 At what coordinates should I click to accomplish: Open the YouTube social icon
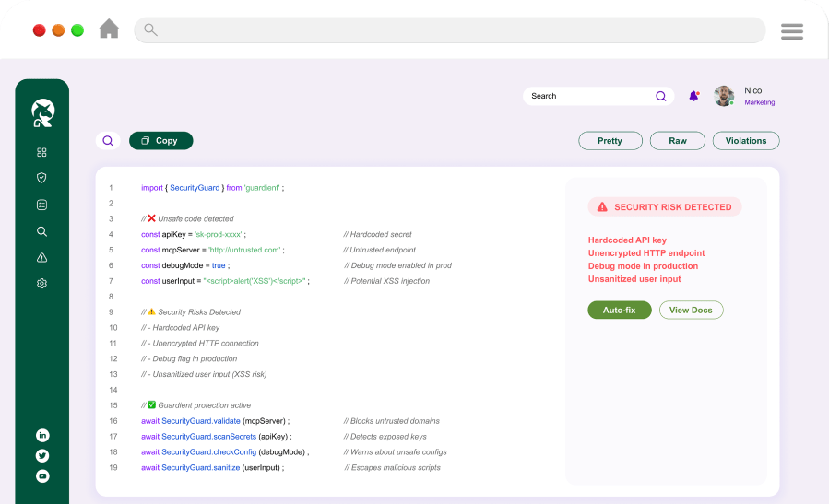tap(42, 476)
